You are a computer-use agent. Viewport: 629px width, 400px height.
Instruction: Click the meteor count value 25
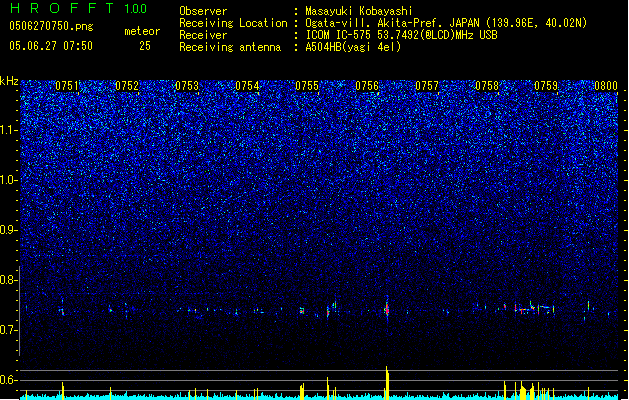point(145,46)
